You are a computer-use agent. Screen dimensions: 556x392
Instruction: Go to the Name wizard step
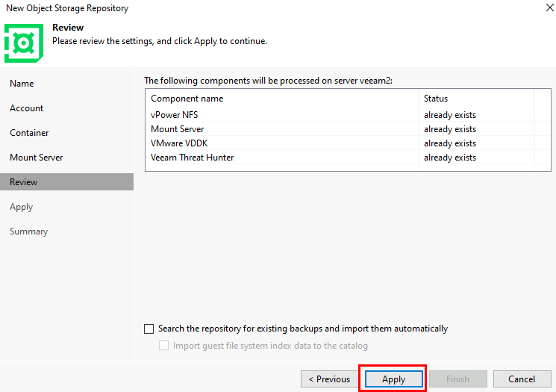click(x=22, y=84)
